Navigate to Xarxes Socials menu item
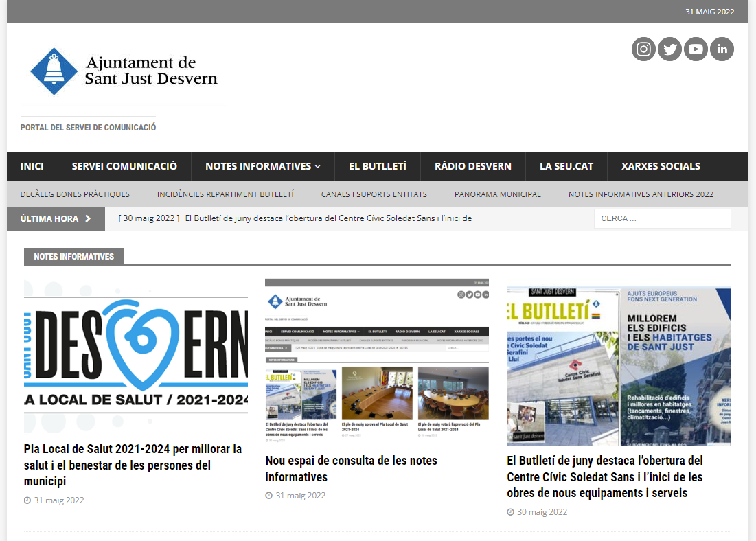This screenshot has height=541, width=756. tap(661, 166)
